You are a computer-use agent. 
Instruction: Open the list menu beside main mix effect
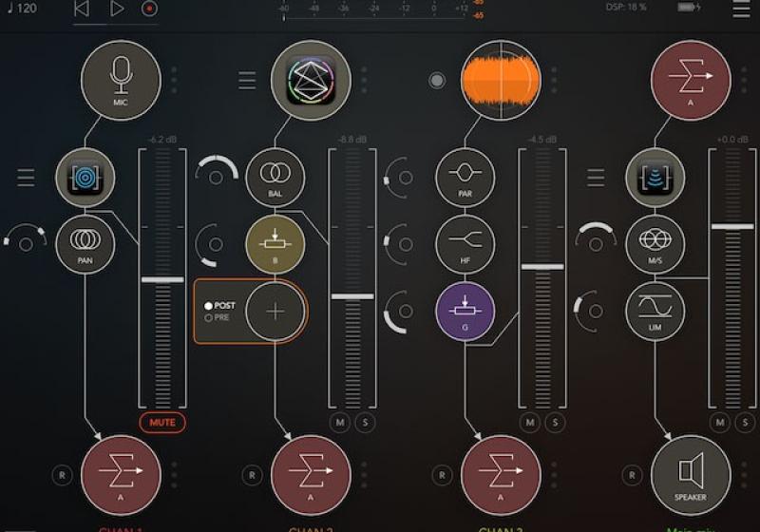point(596,177)
